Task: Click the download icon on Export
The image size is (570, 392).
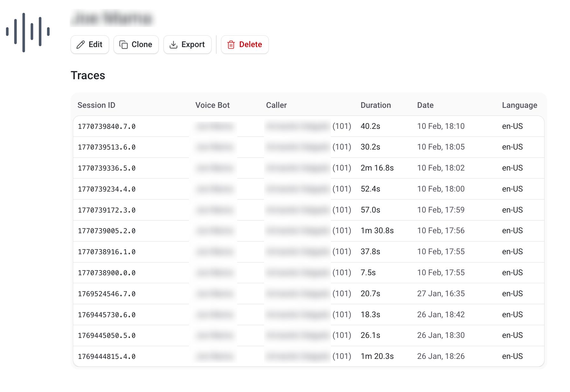Action: [x=173, y=45]
